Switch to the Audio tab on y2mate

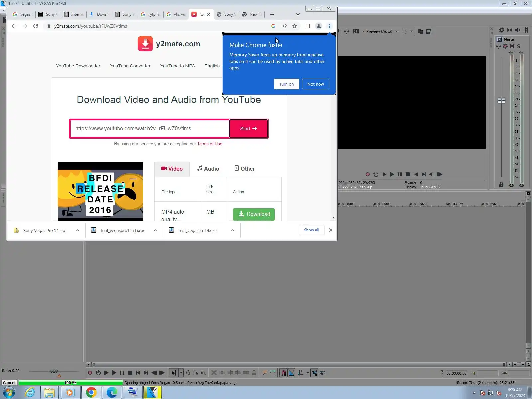[208, 169]
